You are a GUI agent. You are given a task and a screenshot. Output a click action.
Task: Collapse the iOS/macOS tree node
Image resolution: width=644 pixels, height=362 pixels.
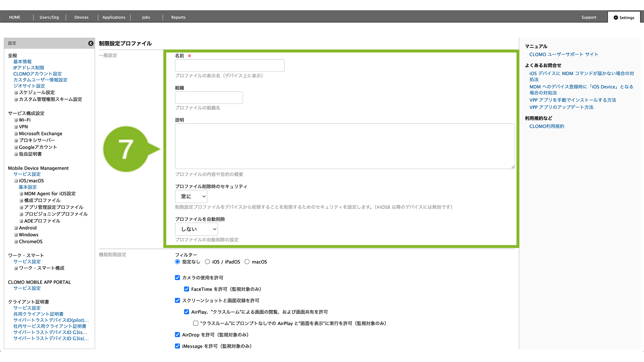pos(16,181)
